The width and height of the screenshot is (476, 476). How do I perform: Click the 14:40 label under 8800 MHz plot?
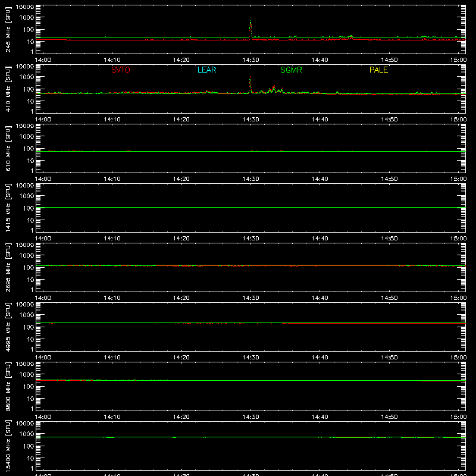(x=320, y=417)
